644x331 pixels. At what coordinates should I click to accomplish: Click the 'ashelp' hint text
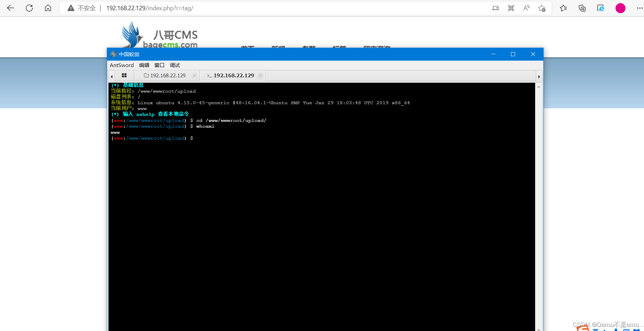[x=145, y=114]
